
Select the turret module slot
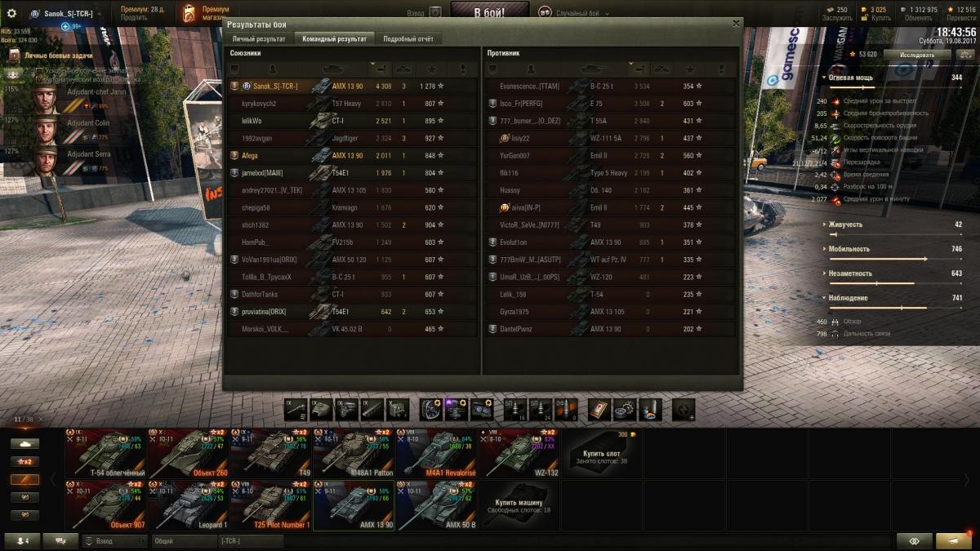(321, 408)
